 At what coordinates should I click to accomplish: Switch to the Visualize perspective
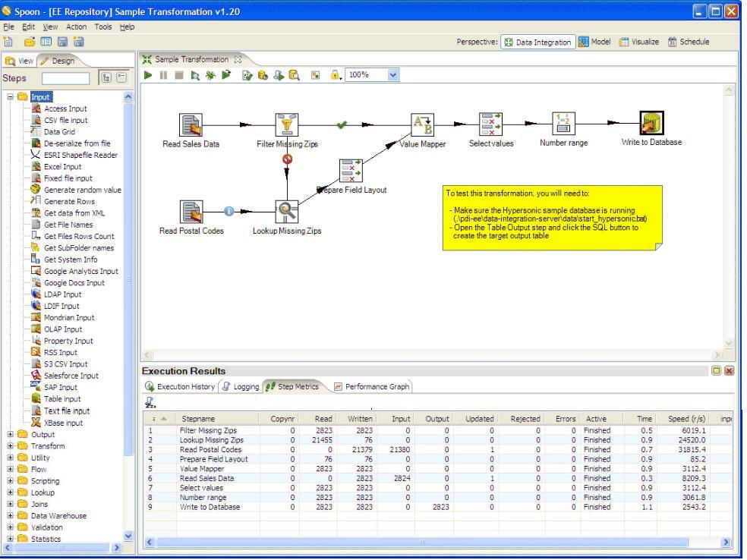coord(639,42)
